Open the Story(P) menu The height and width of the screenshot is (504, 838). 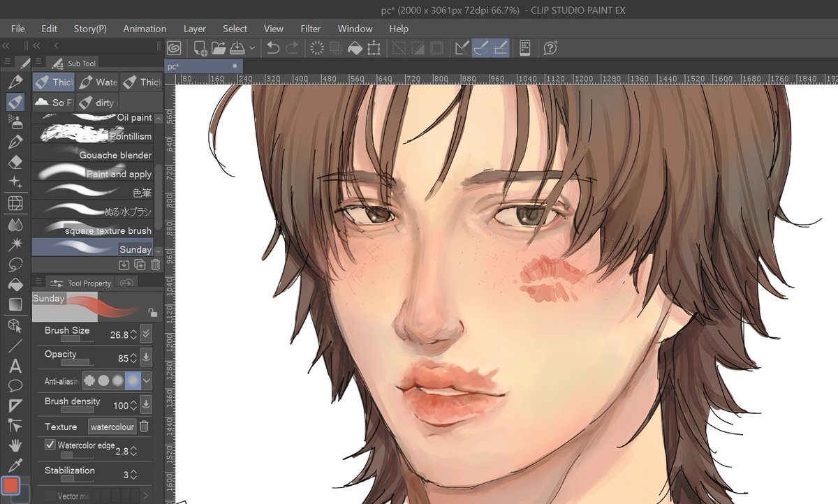click(x=90, y=29)
